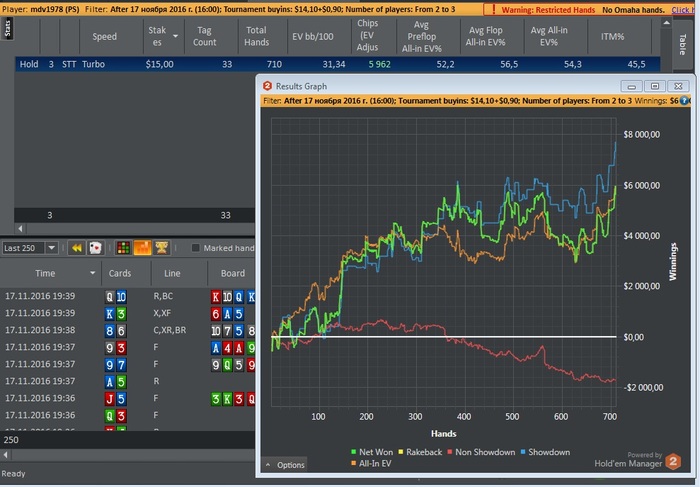Click the red warning exclamation icon
The image size is (700, 487).
[x=493, y=9]
